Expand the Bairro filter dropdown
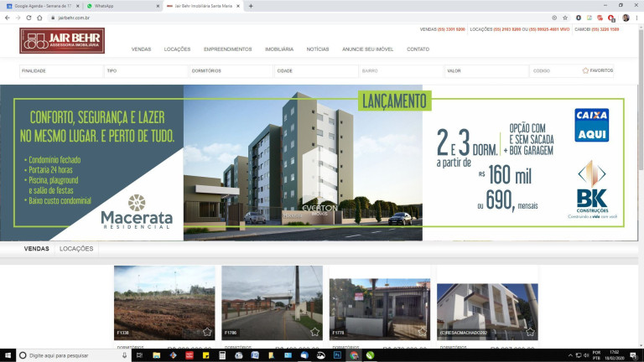This screenshot has height=362, width=644. point(402,71)
